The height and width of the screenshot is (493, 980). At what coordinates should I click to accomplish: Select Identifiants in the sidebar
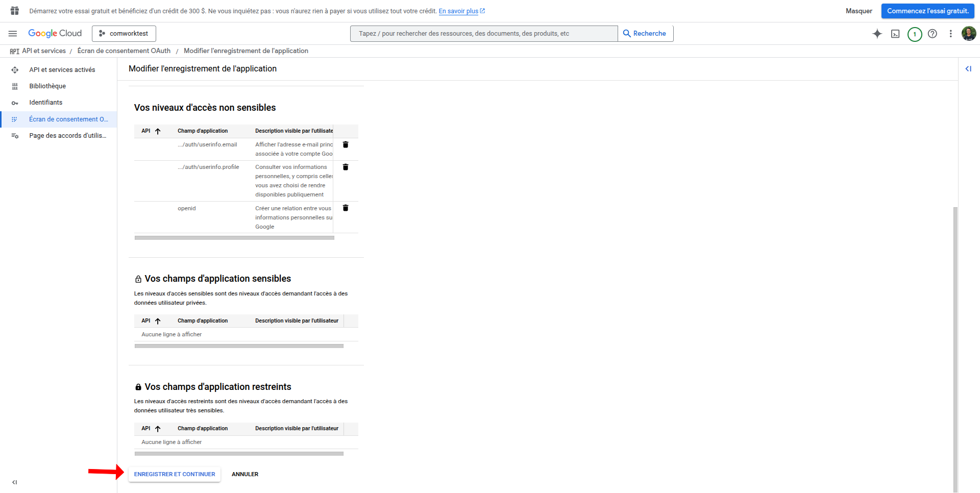[x=45, y=103]
